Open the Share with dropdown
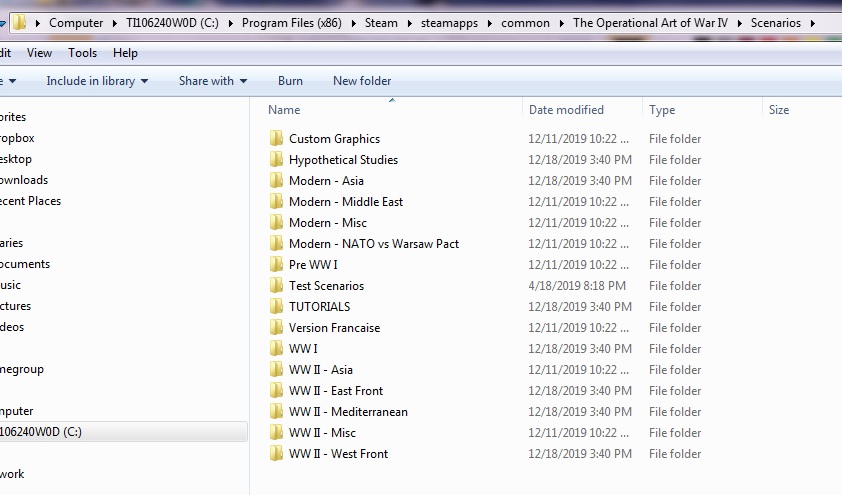 [213, 81]
